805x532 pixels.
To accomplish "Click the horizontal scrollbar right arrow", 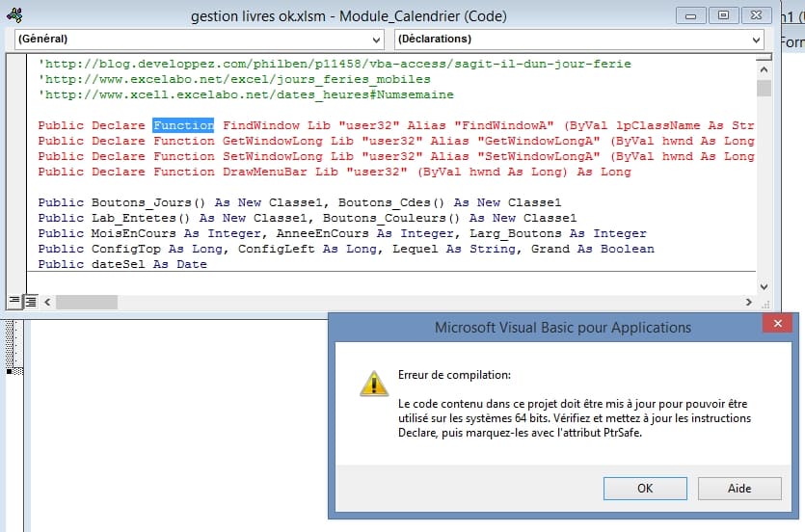I will [748, 302].
